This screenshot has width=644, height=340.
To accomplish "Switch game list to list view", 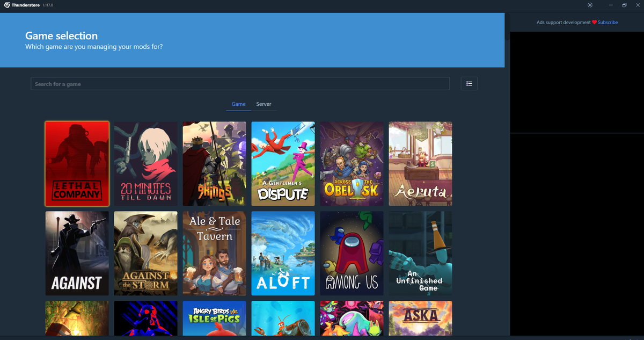I will pyautogui.click(x=469, y=83).
